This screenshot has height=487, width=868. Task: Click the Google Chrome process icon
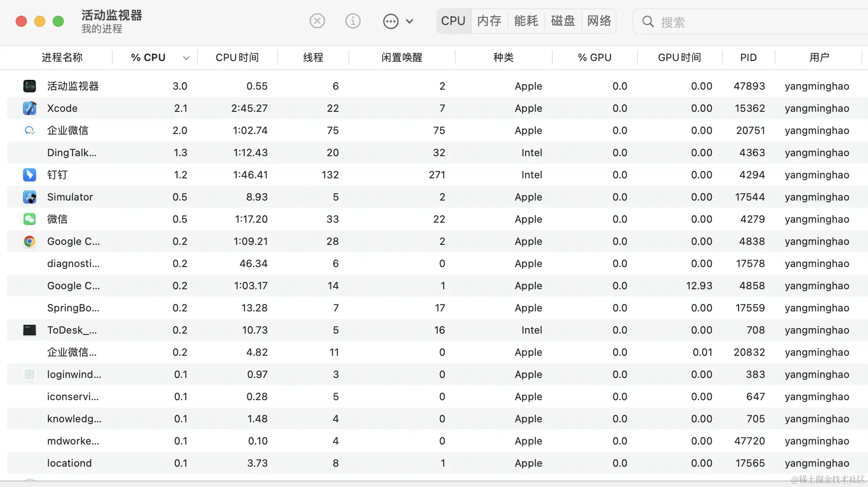(30, 242)
